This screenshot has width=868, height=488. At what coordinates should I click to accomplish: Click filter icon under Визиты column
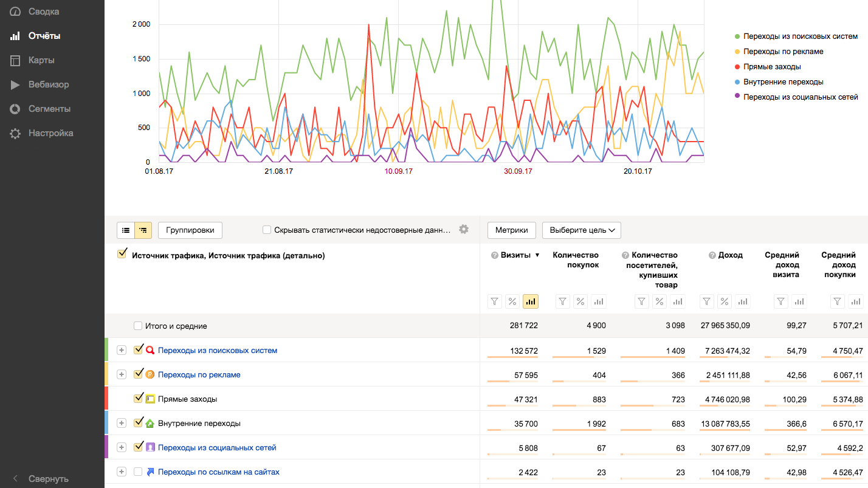495,301
